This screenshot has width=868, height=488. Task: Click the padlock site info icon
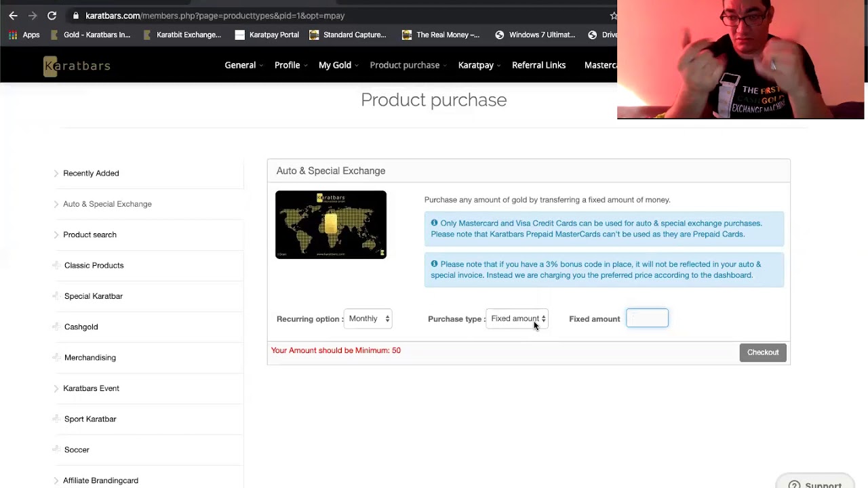pos(76,16)
